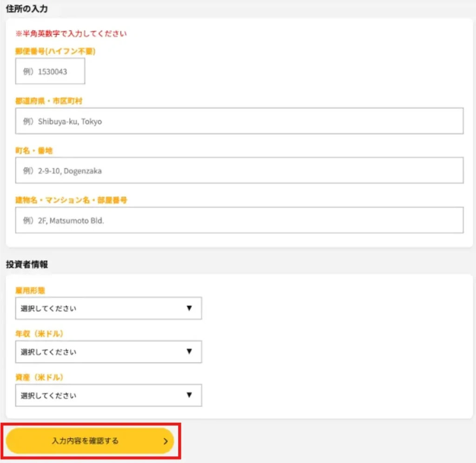
Task: Open the 雇用形態 employment type dropdown
Action: click(x=108, y=308)
